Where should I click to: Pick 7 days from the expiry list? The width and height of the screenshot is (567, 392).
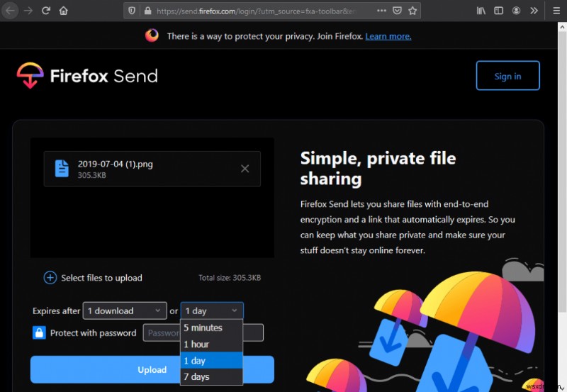click(x=211, y=376)
